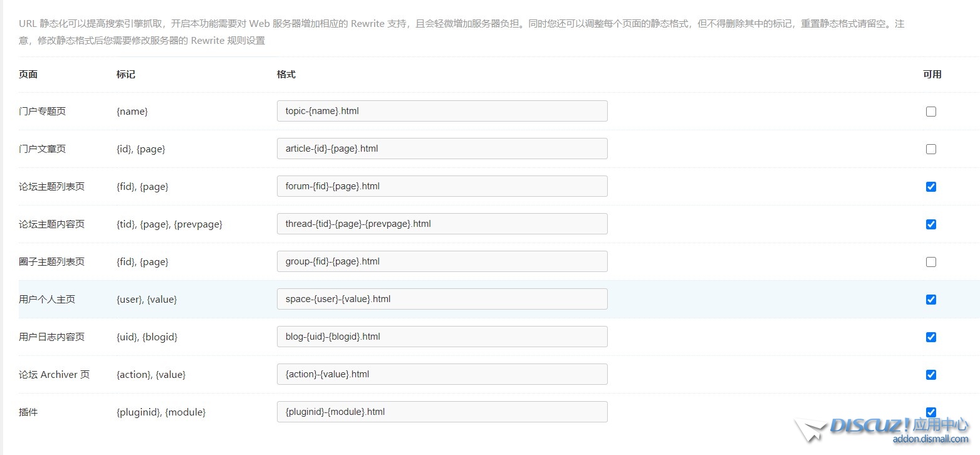The width and height of the screenshot is (980, 455).
Task: Click the {action}-{value}.html format field
Action: [x=442, y=374]
